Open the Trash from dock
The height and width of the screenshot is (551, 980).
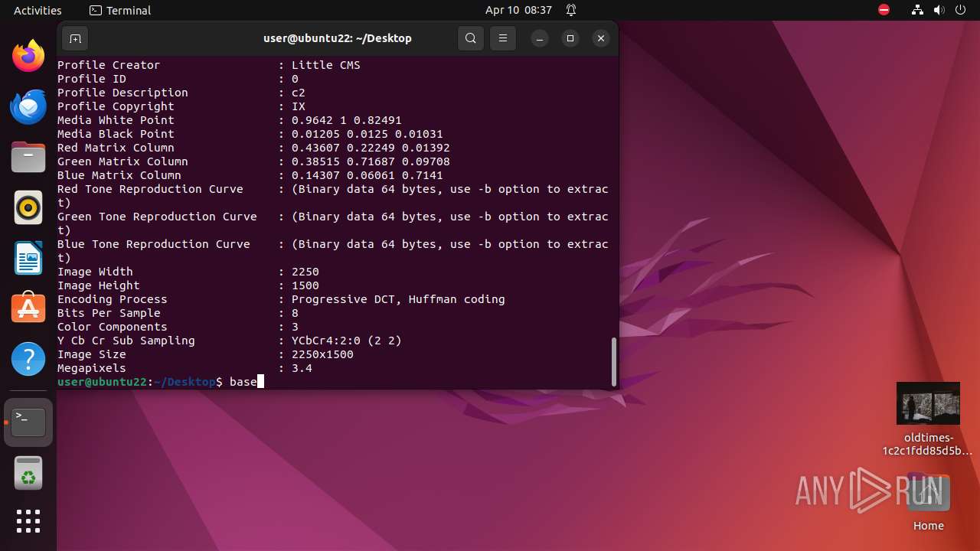28,473
